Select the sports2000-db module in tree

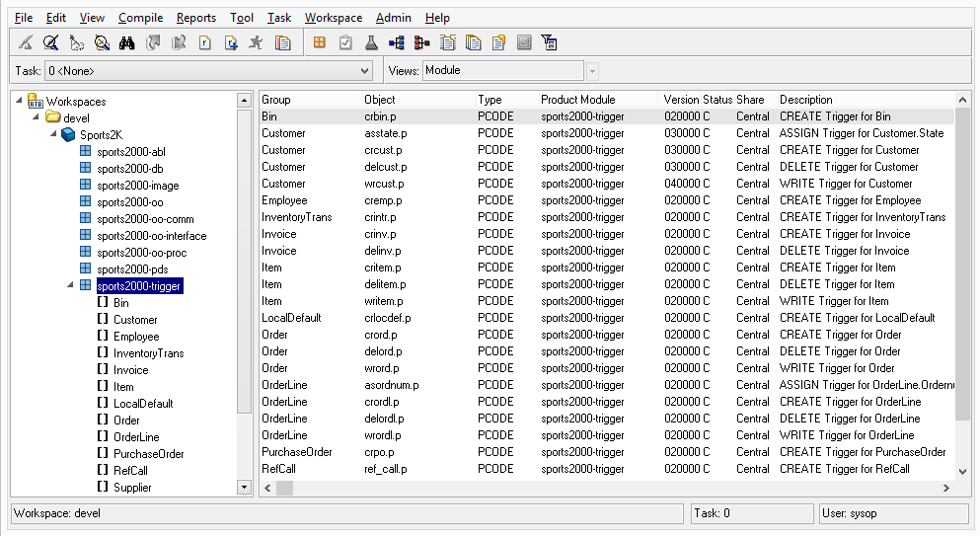coord(130,168)
